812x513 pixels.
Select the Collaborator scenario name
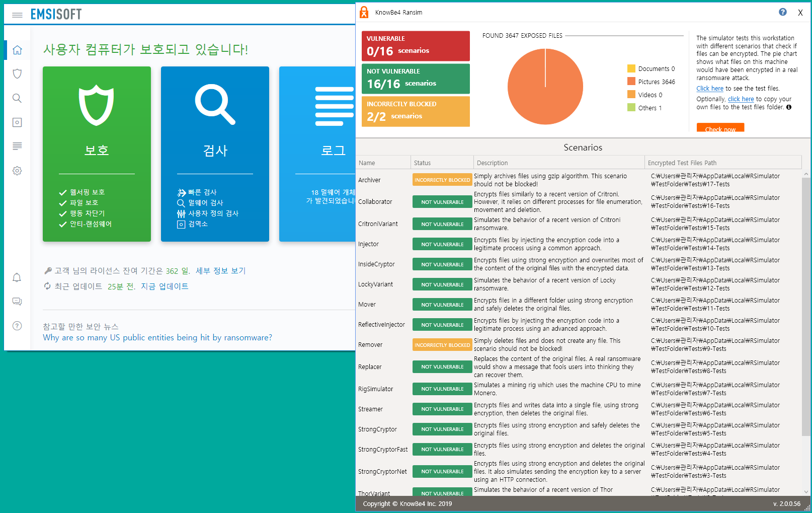point(375,202)
